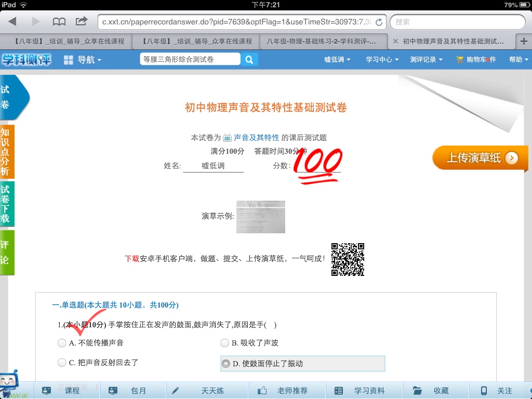Image resolution: width=532 pixels, height=399 pixels.
Task: Open the 帮助 dropdown menu
Action: [x=519, y=60]
